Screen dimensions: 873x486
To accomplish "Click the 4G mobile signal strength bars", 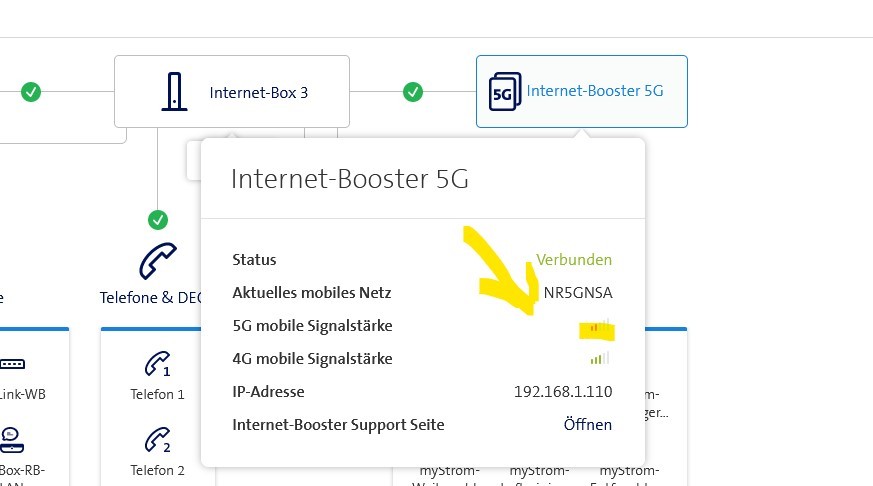I will pyautogui.click(x=599, y=358).
